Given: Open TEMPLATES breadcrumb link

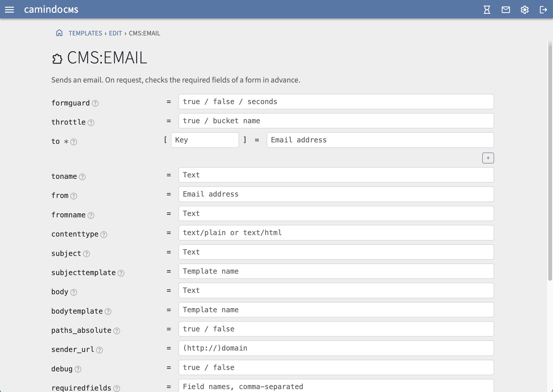Looking at the screenshot, I should [85, 33].
